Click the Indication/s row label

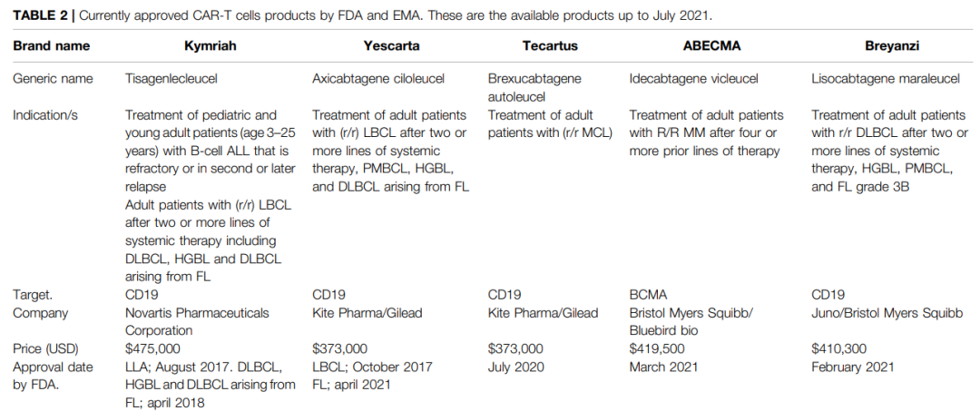(46, 115)
